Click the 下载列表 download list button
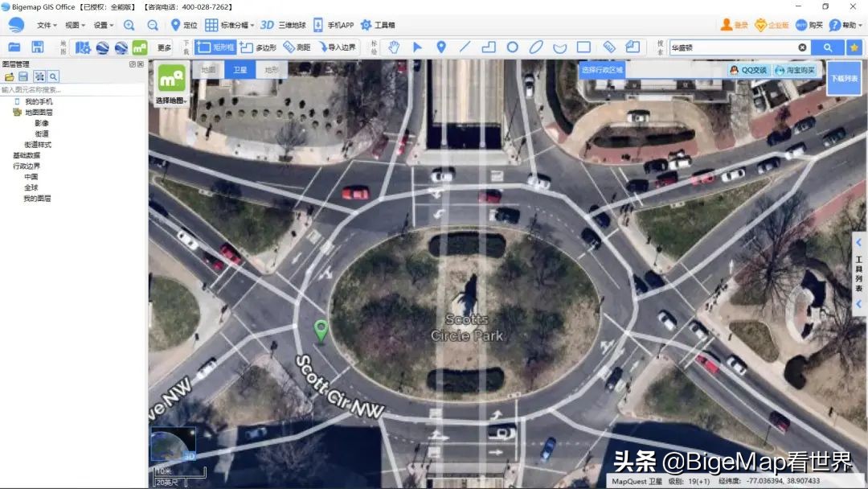 (844, 78)
